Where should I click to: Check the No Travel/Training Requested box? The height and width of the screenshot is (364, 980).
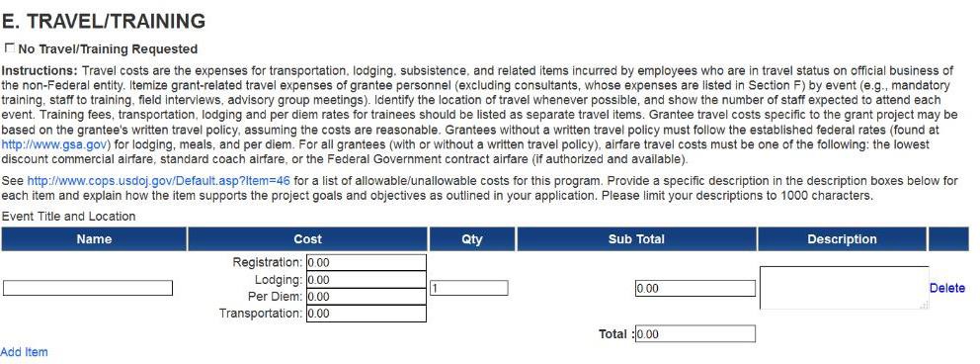(x=9, y=47)
